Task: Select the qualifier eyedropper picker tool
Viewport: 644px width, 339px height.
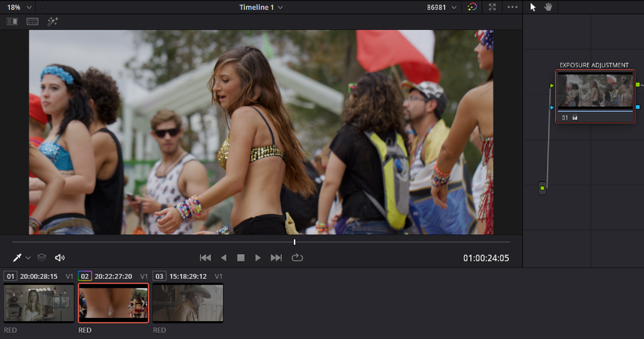Action: [17, 258]
